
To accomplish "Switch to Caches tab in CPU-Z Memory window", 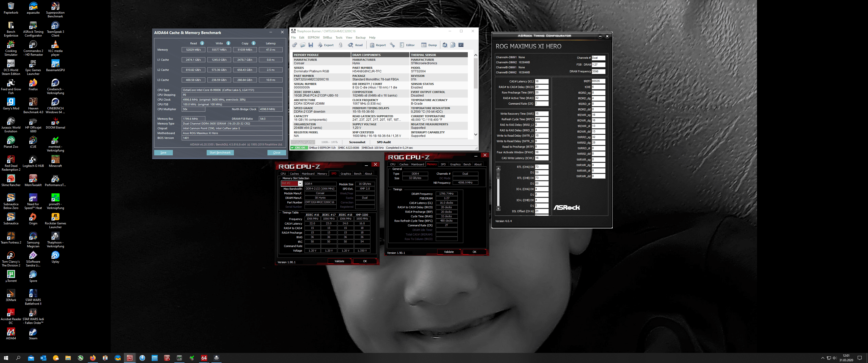I will pos(404,164).
